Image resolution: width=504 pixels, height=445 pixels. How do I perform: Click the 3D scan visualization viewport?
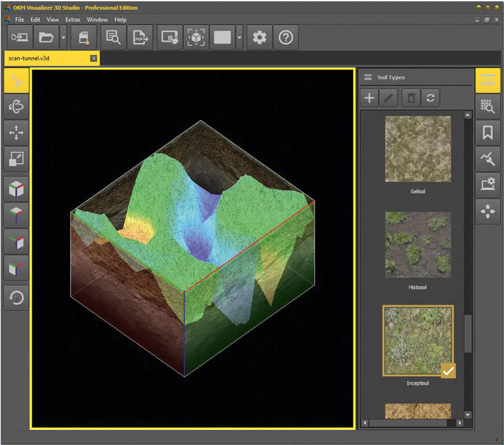(193, 249)
